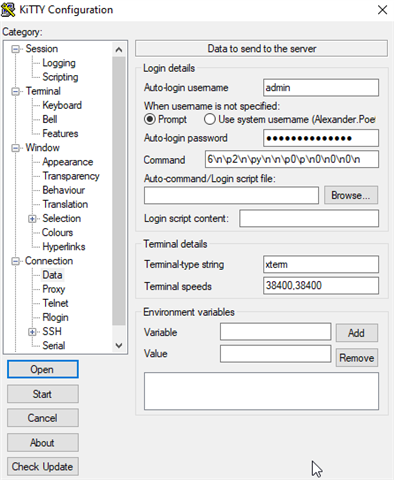The width and height of the screenshot is (394, 480).
Task: Select Terminal category
Action: click(x=43, y=91)
